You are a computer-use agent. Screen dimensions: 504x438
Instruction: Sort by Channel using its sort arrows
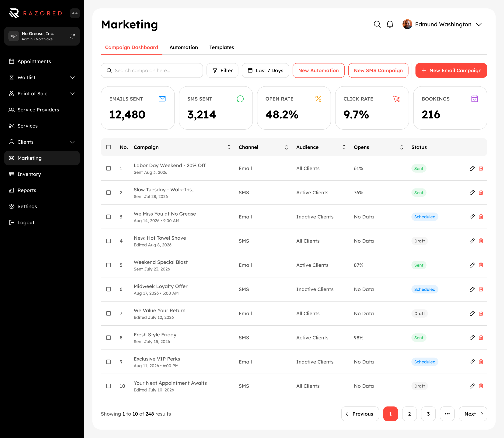pos(286,147)
